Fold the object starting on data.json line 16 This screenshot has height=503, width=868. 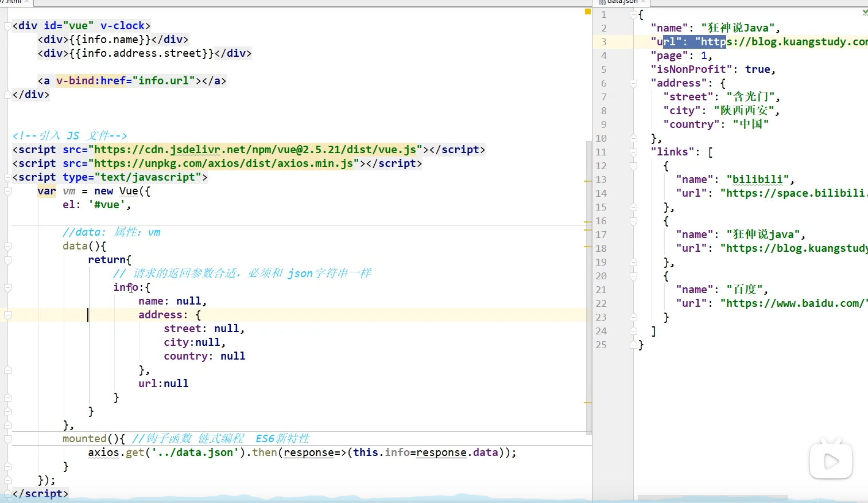coord(633,221)
